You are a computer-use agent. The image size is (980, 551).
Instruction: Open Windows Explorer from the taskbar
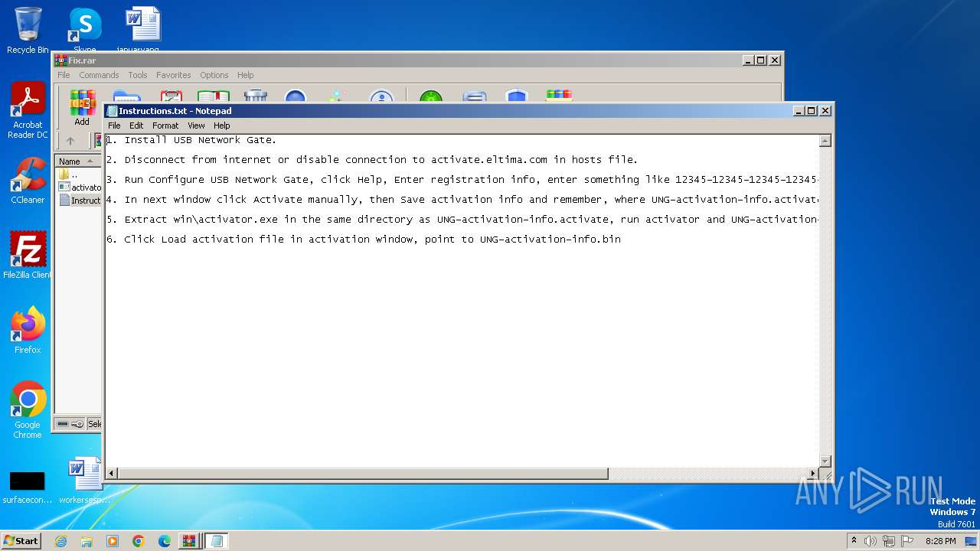87,541
